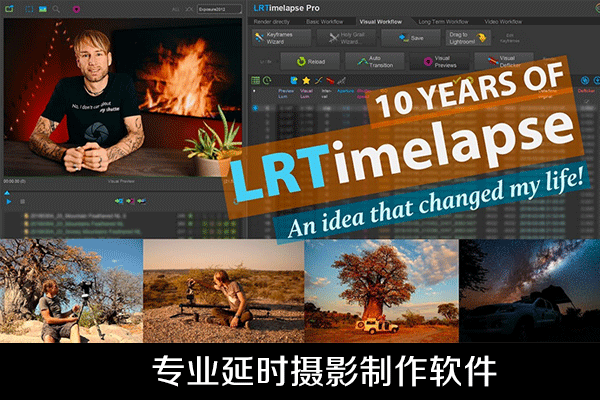Screen dimensions: 600x400
Task: Click the grey tools icon above table
Action: point(341,80)
